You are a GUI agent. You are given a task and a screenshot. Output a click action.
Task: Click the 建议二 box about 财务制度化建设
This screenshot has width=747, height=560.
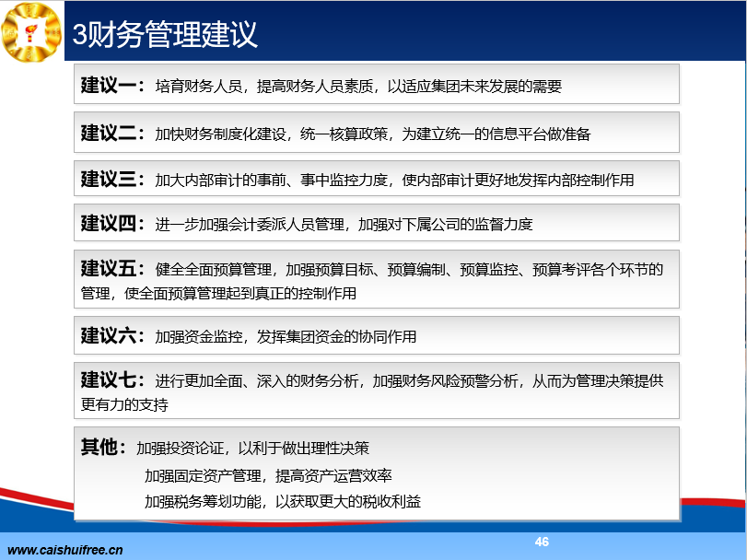coord(377,133)
